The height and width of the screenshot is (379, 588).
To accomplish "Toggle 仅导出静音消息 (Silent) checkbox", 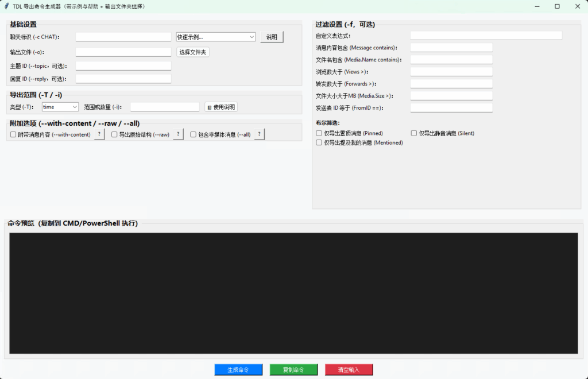I will pyautogui.click(x=414, y=133).
